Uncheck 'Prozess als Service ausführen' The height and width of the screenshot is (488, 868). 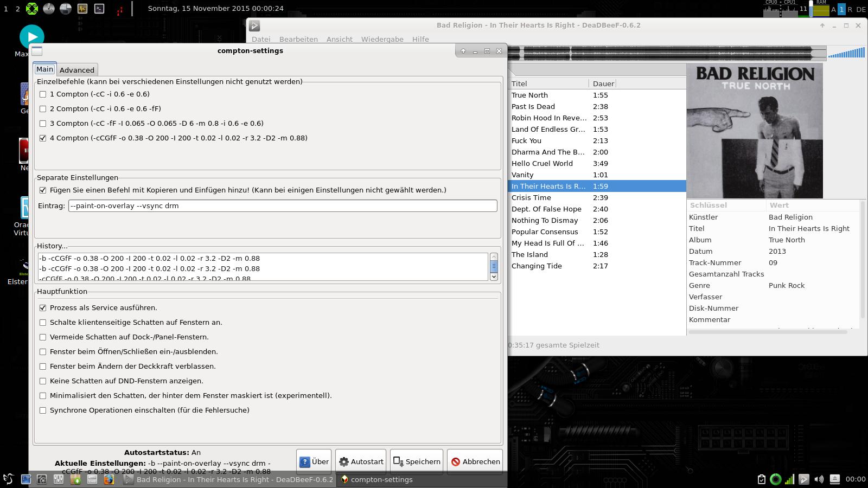pyautogui.click(x=43, y=308)
